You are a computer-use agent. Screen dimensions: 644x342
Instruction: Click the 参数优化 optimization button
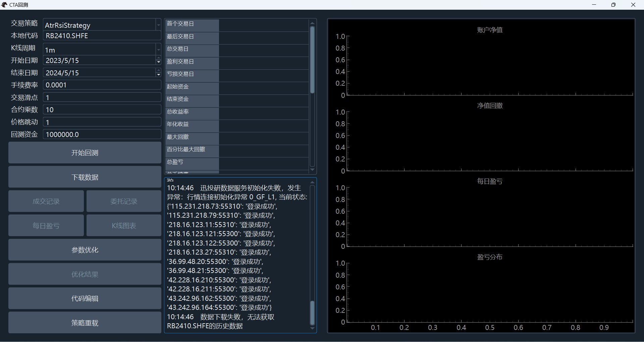pyautogui.click(x=85, y=250)
